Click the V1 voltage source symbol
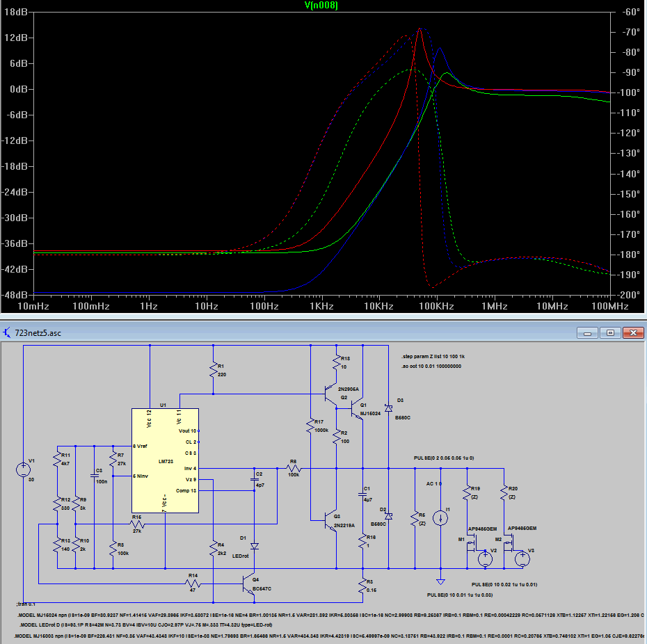Viewport: 647px width, 644px height. 23,469
